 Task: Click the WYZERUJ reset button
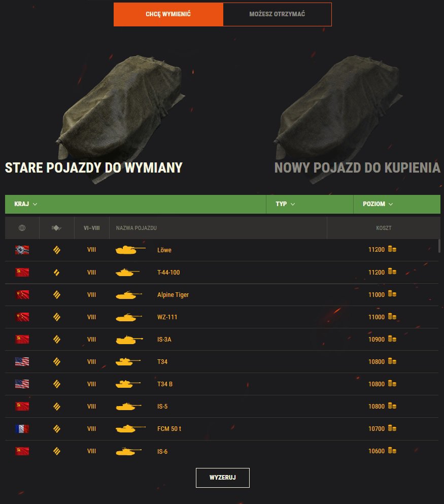[223, 478]
